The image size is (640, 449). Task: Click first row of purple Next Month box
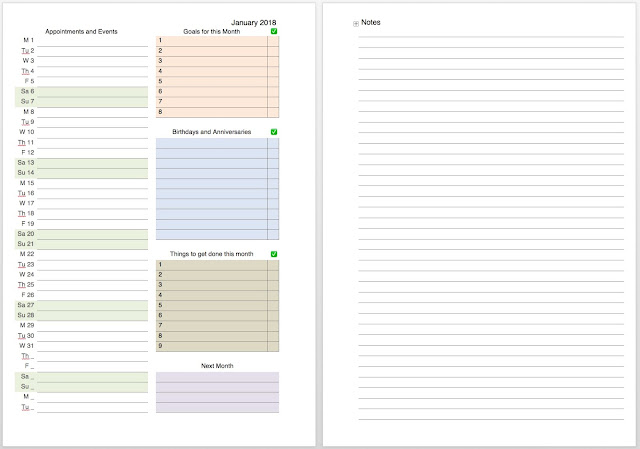(218, 377)
